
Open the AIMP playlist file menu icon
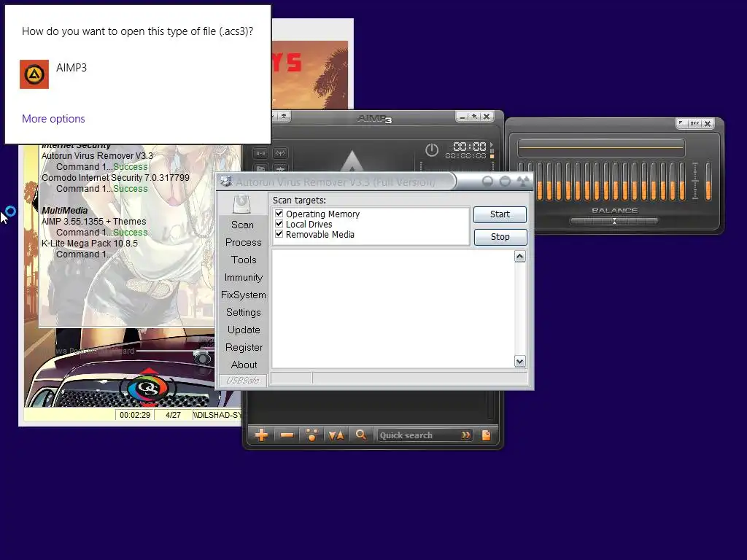(486, 435)
